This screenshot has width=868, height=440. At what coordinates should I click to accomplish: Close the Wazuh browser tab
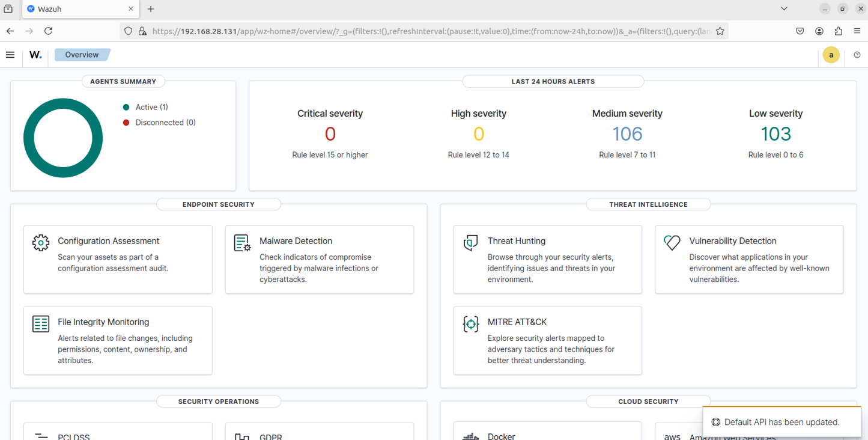pyautogui.click(x=131, y=9)
